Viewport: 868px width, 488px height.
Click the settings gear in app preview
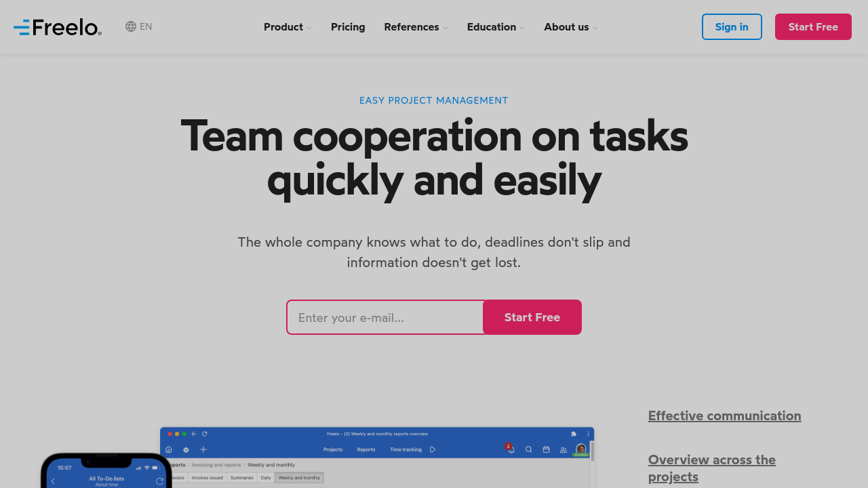point(186,449)
